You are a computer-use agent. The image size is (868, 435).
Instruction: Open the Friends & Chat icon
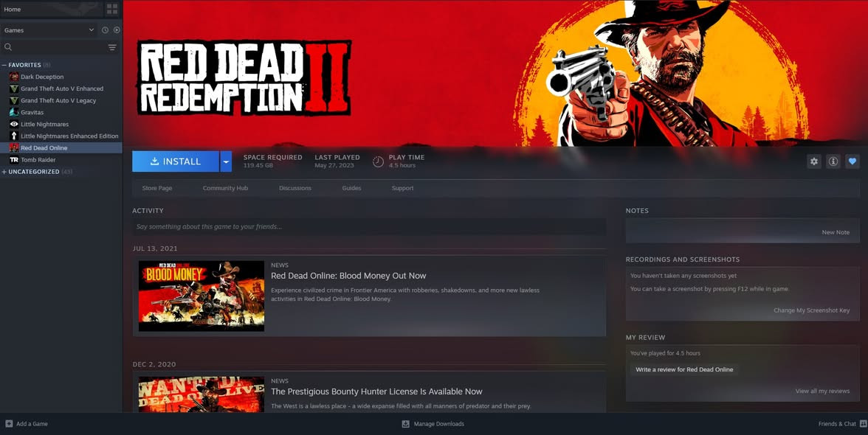tap(863, 424)
